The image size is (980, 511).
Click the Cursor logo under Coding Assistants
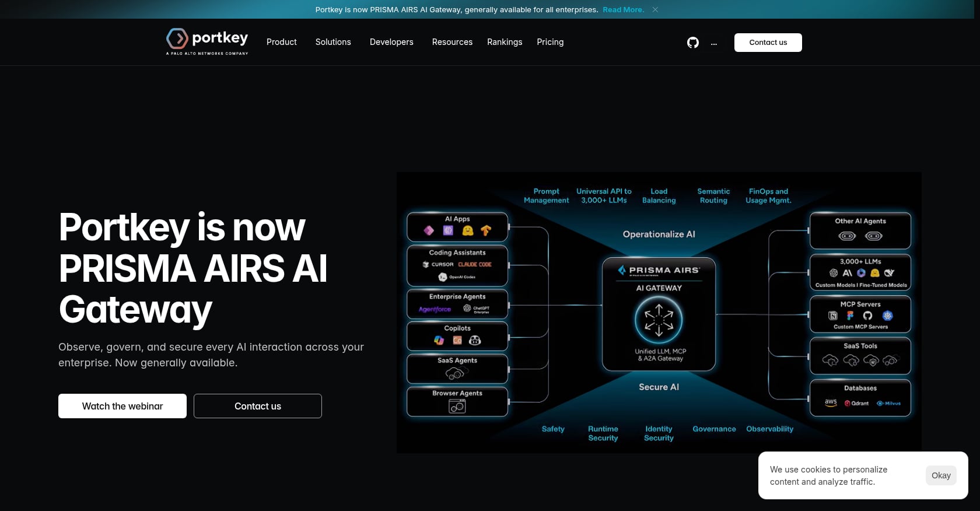438,264
